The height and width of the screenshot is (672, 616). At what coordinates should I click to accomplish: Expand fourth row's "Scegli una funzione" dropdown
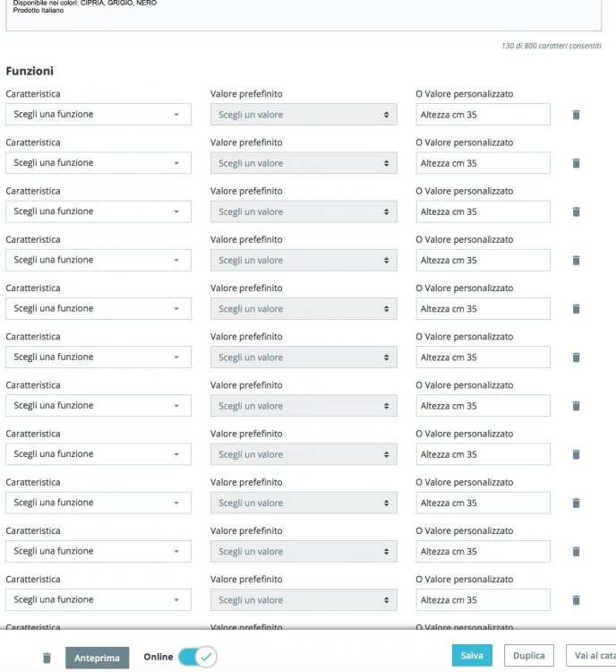(x=98, y=260)
